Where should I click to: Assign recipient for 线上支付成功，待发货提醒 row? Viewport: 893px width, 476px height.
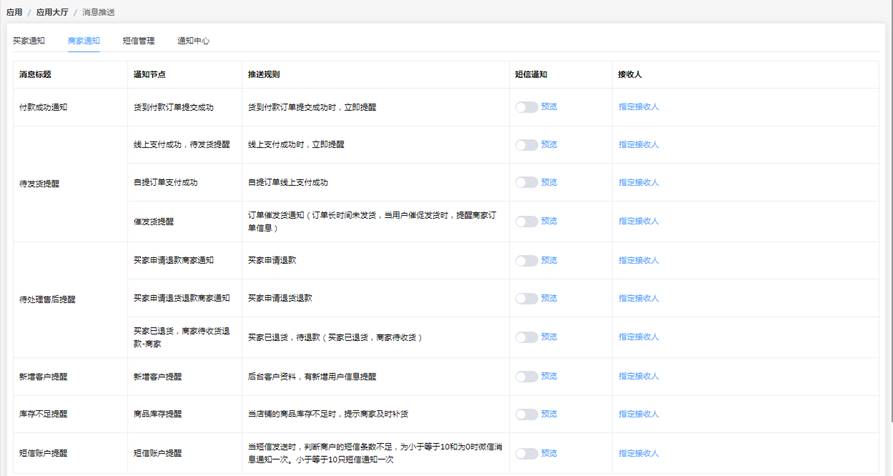(638, 145)
